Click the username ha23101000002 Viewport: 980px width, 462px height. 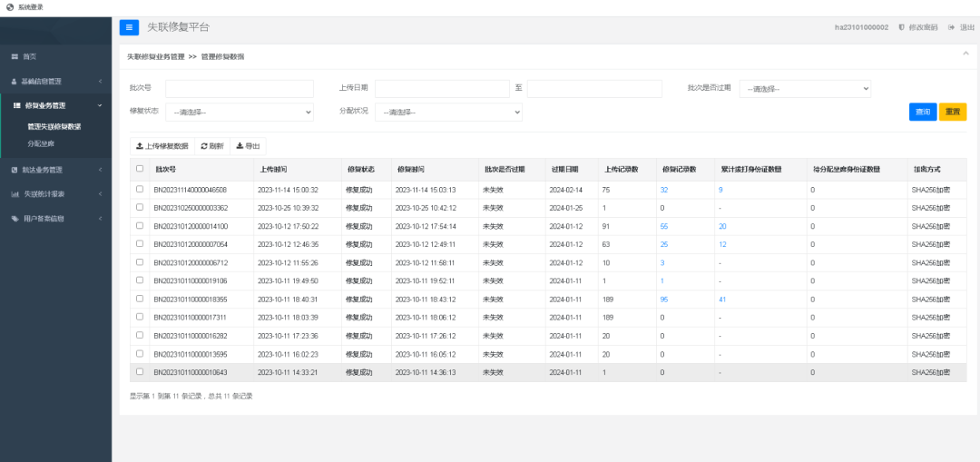tap(861, 27)
